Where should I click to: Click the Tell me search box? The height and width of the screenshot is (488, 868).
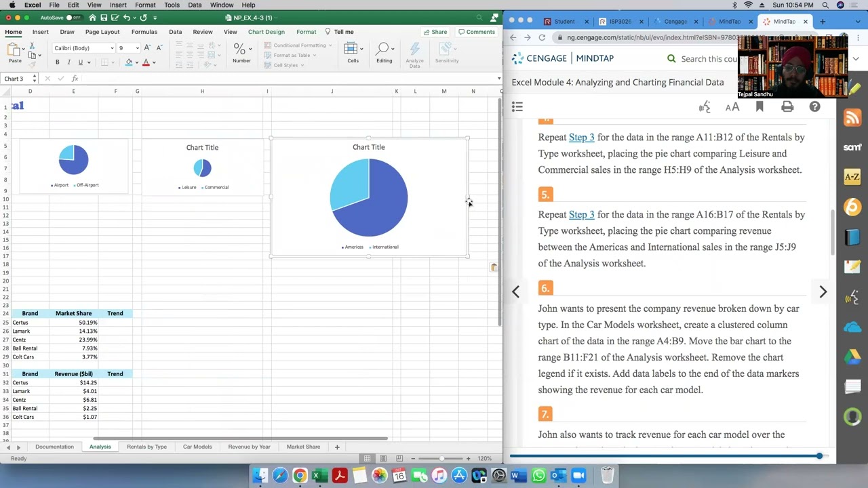339,32
